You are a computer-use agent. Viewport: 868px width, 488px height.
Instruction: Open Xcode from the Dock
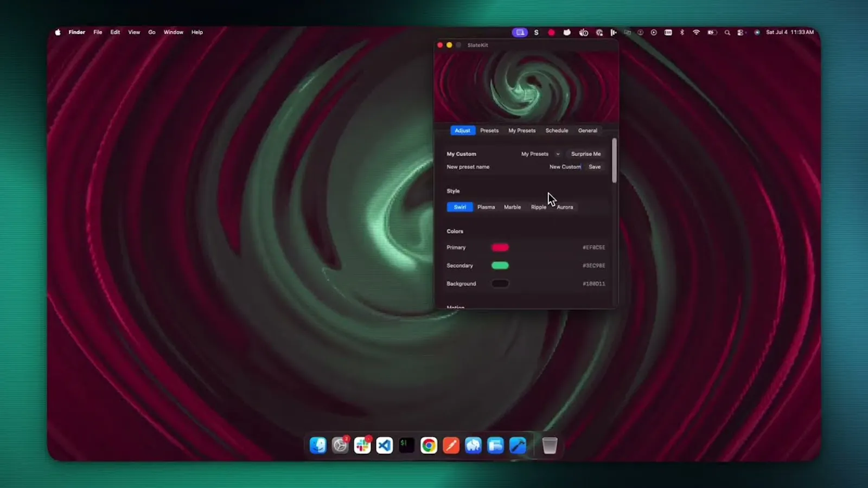518,446
